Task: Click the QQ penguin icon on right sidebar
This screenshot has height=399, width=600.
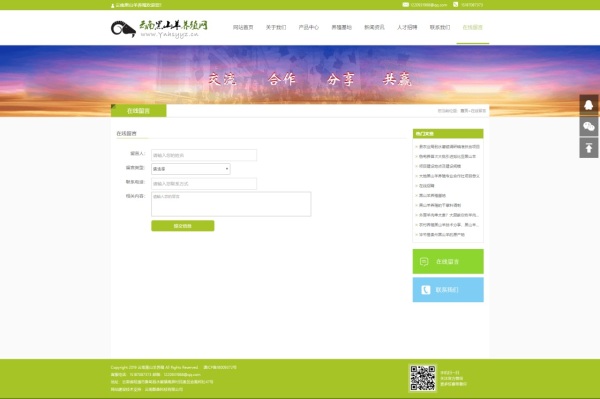Action: coord(589,105)
